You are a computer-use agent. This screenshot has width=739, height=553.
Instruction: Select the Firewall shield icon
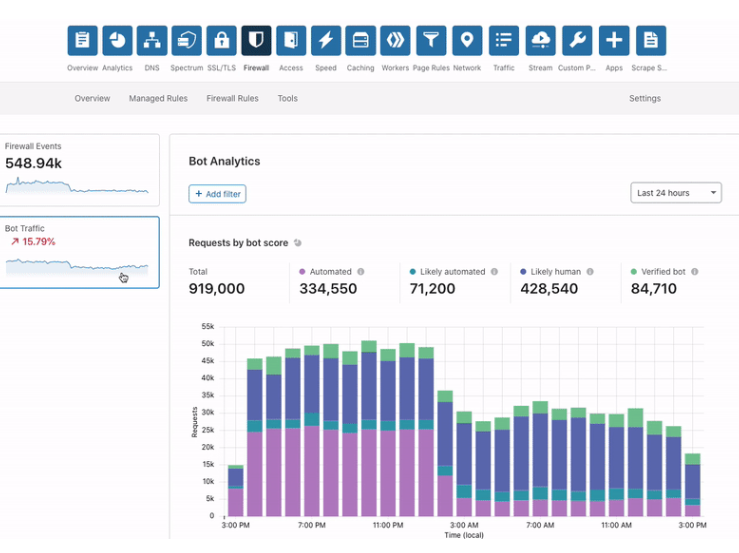pos(256,41)
